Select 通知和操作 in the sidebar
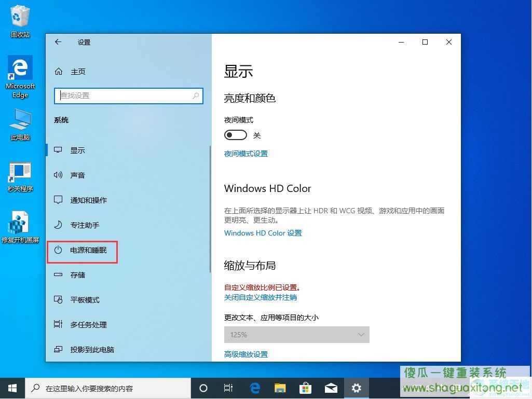This screenshot has width=532, height=399. coord(89,200)
